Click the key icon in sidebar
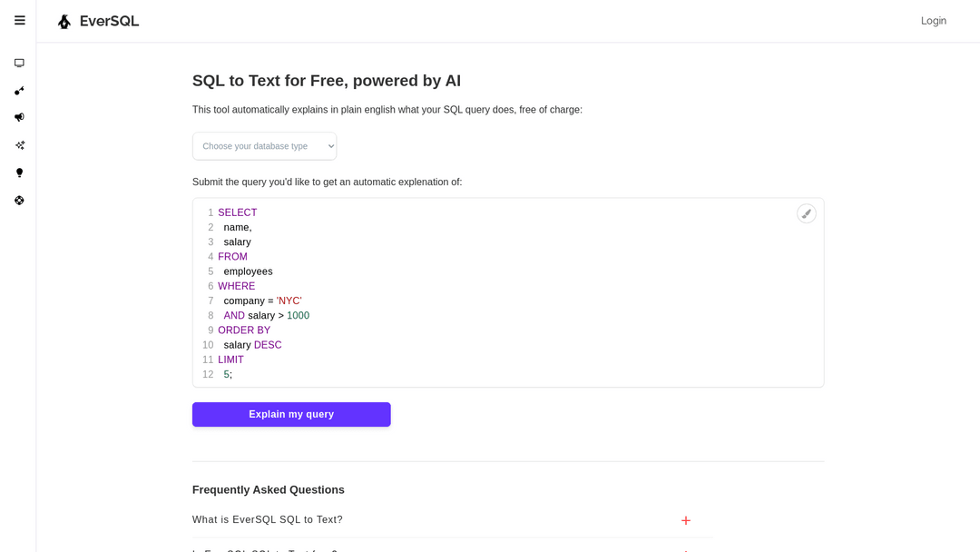The height and width of the screenshot is (552, 980). pyautogui.click(x=19, y=91)
